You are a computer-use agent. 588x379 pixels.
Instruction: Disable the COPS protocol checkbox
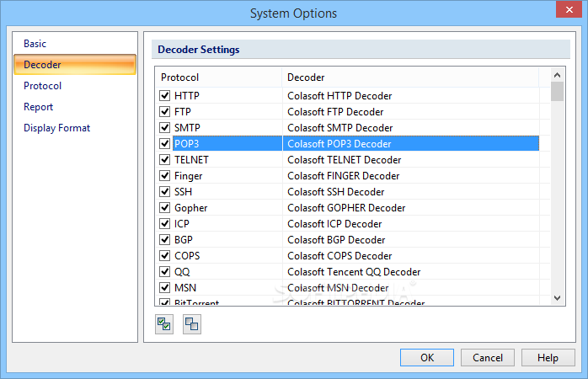coord(164,256)
